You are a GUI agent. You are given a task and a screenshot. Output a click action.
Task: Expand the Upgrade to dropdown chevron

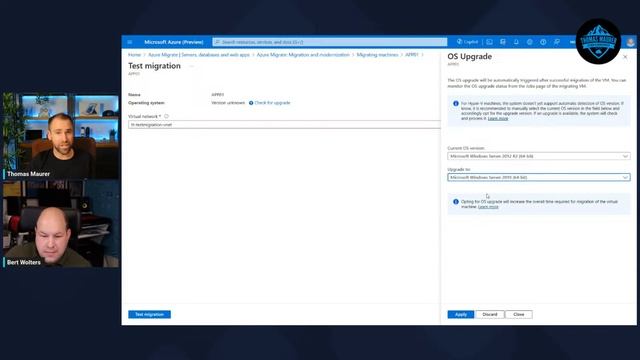625,178
